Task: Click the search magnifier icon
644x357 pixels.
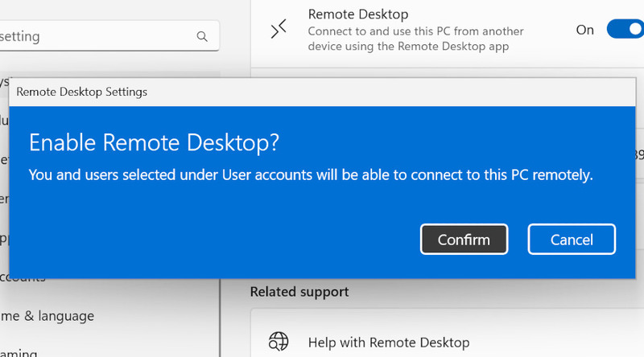Action: [201, 37]
